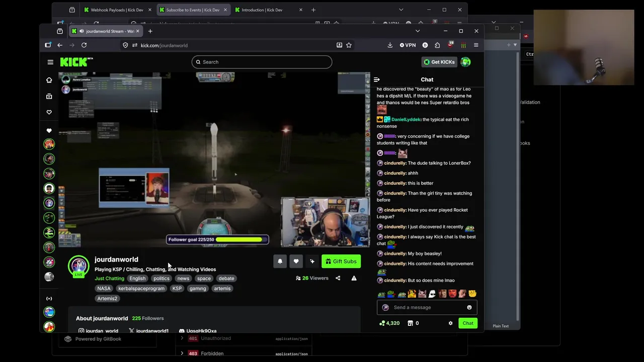Open the user profile avatar menu
The image size is (644, 362).
(465, 62)
